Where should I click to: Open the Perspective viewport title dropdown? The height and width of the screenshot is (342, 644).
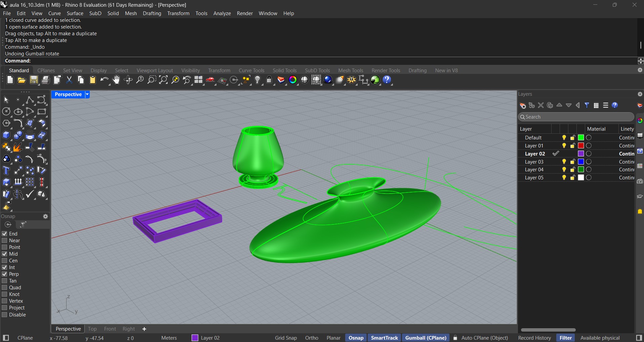tap(87, 94)
